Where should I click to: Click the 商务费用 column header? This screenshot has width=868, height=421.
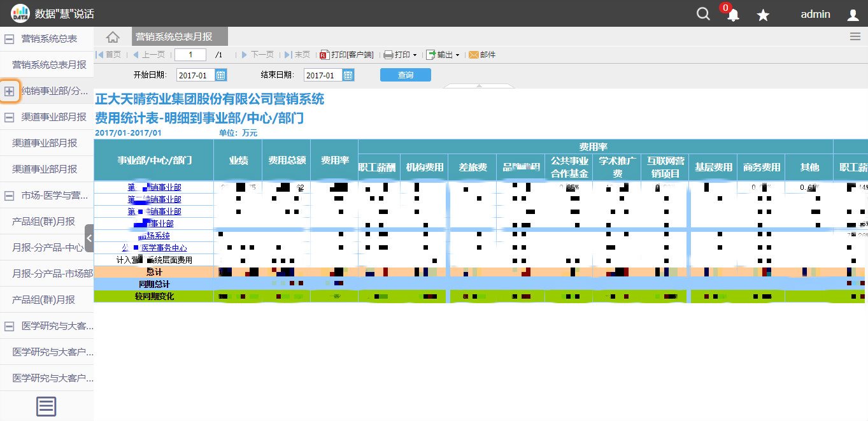point(761,167)
